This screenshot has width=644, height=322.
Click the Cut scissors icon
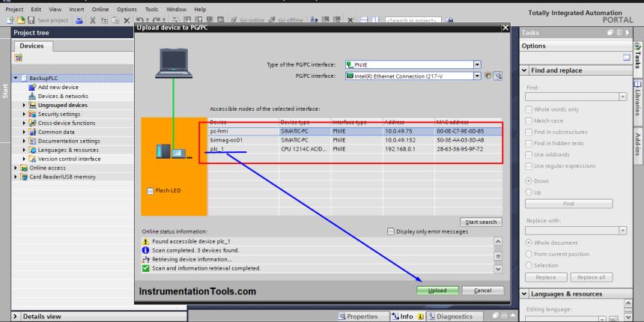(93, 19)
